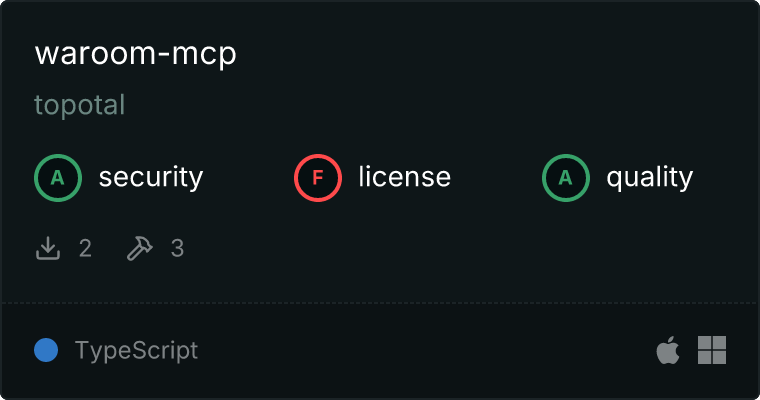Click the green security grade A badge

pos(58,178)
